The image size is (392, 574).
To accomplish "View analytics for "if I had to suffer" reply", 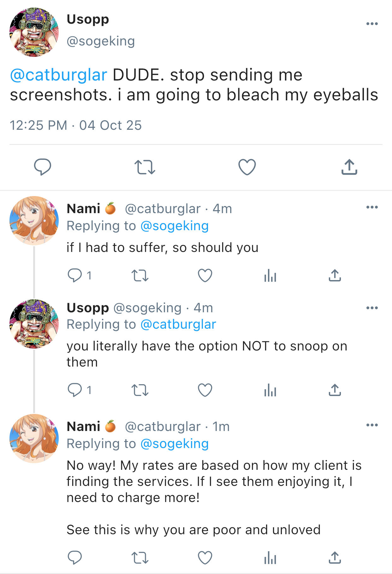I will pyautogui.click(x=270, y=276).
